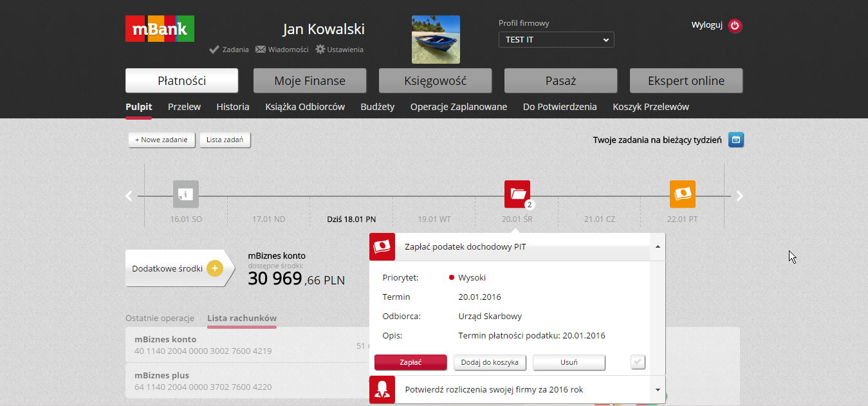Click the grey info task icon on 16.01
Image resolution: width=868 pixels, height=406 pixels.
[x=186, y=194]
